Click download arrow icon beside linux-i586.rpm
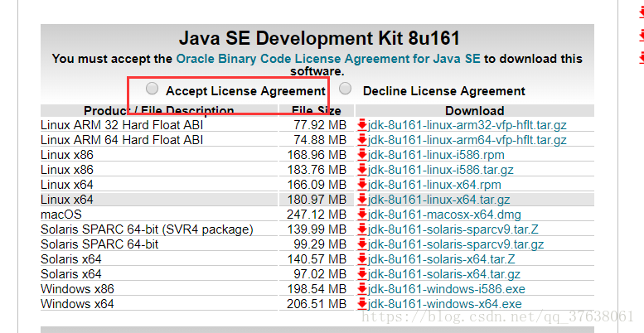This screenshot has width=644, height=333. click(362, 155)
